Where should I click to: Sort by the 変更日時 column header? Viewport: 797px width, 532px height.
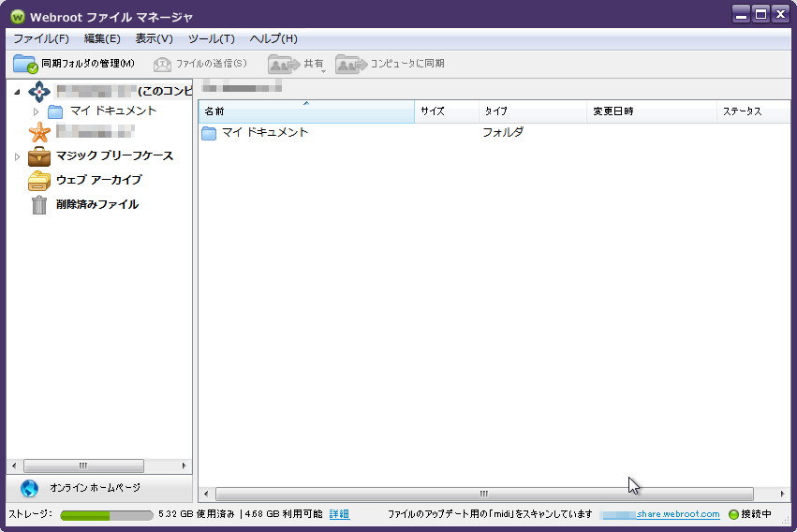click(652, 111)
